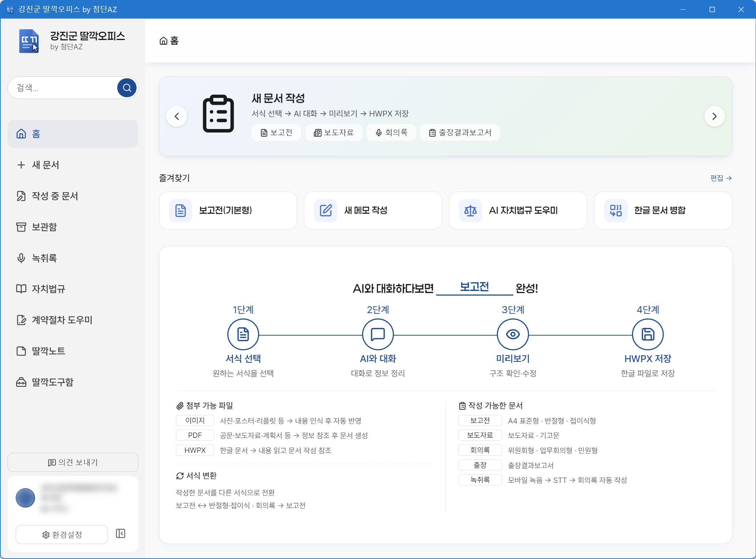Image resolution: width=756 pixels, height=559 pixels.
Task: Click the house icon in 홈 sidebar item
Action: click(x=21, y=134)
